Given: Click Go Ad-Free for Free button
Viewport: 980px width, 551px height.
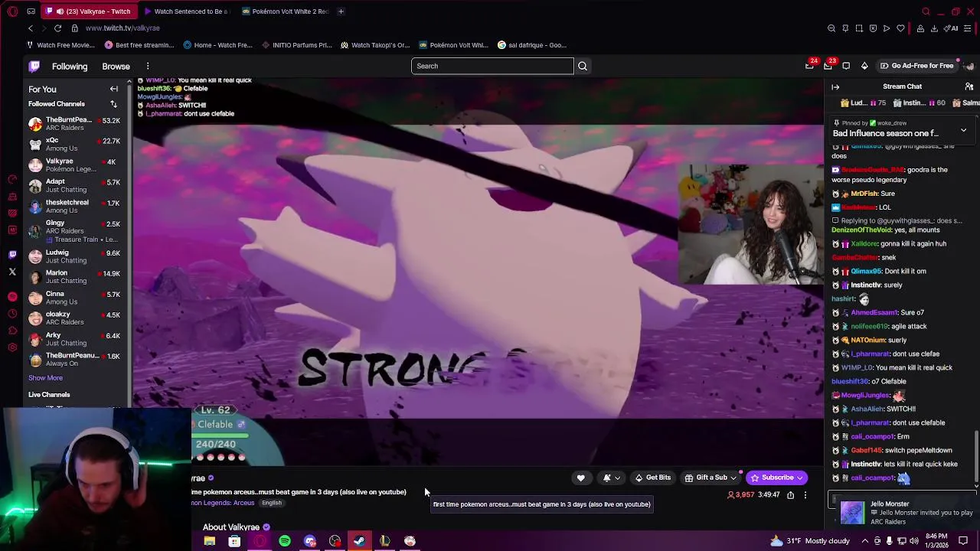Looking at the screenshot, I should click(x=916, y=66).
